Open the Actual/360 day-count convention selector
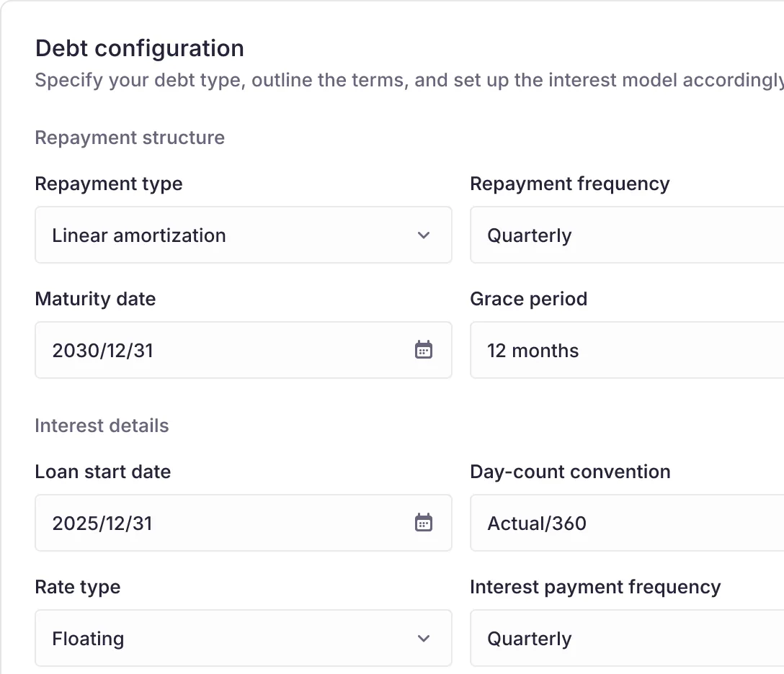This screenshot has height=674, width=784. tap(625, 524)
